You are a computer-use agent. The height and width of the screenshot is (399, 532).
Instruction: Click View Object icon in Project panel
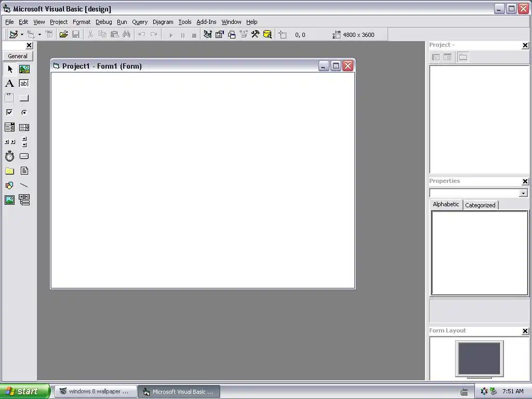coord(447,57)
